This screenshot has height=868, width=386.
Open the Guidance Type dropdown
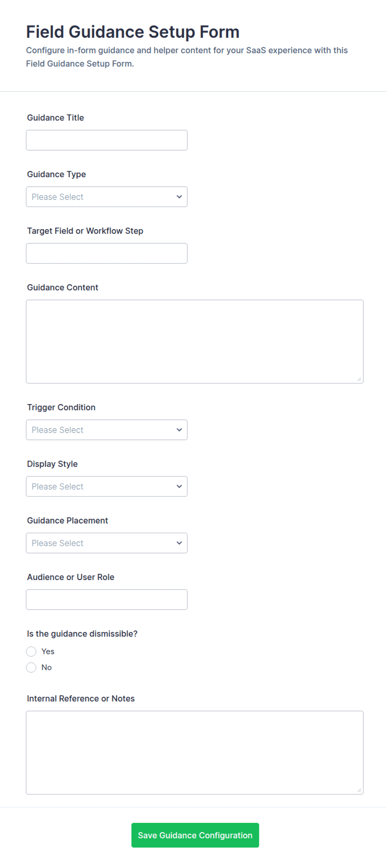pyautogui.click(x=107, y=197)
